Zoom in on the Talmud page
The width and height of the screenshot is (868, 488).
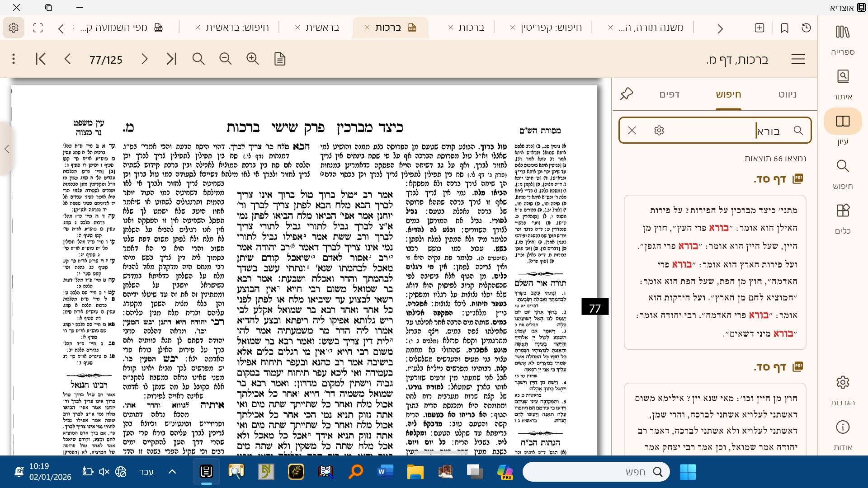pyautogui.click(x=252, y=59)
